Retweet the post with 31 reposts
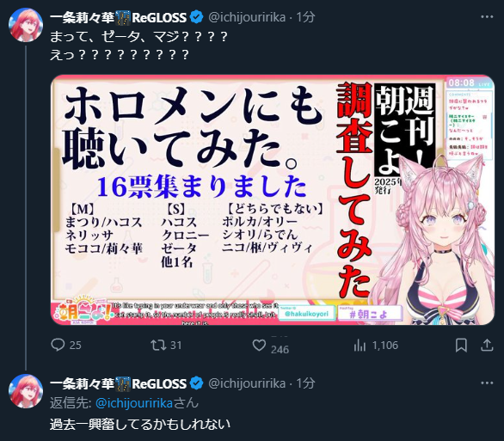The height and width of the screenshot is (441, 504). coord(158,345)
